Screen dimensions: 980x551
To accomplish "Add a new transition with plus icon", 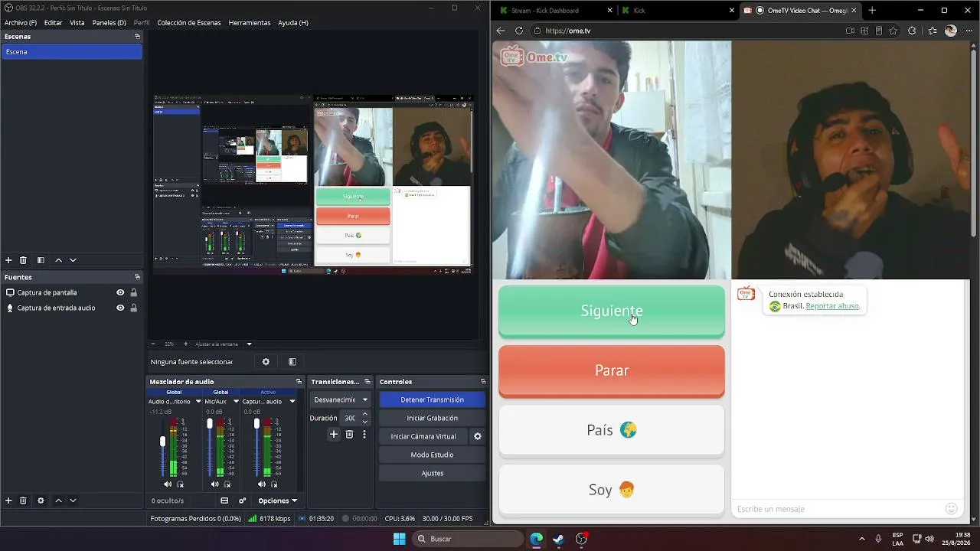I will (333, 435).
